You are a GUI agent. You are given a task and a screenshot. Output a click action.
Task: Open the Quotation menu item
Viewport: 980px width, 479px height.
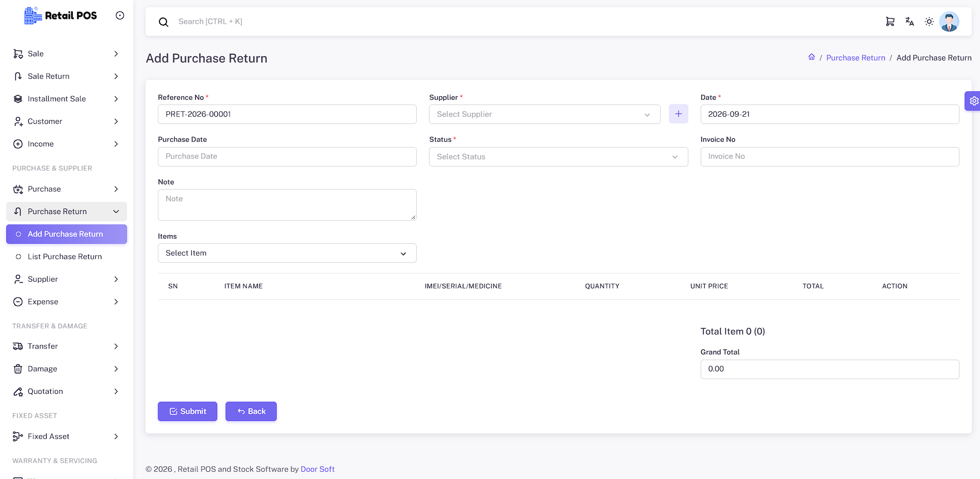tap(67, 391)
